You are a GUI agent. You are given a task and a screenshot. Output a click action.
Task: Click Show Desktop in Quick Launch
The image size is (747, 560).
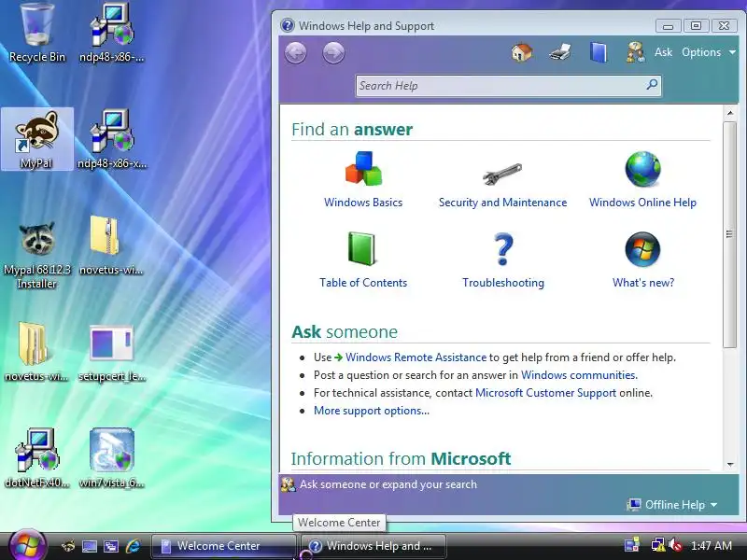pos(90,546)
